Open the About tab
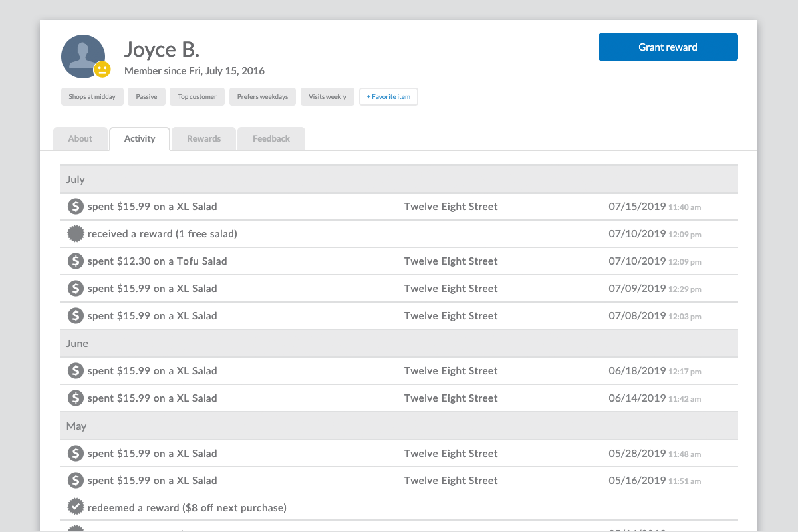 tap(80, 139)
